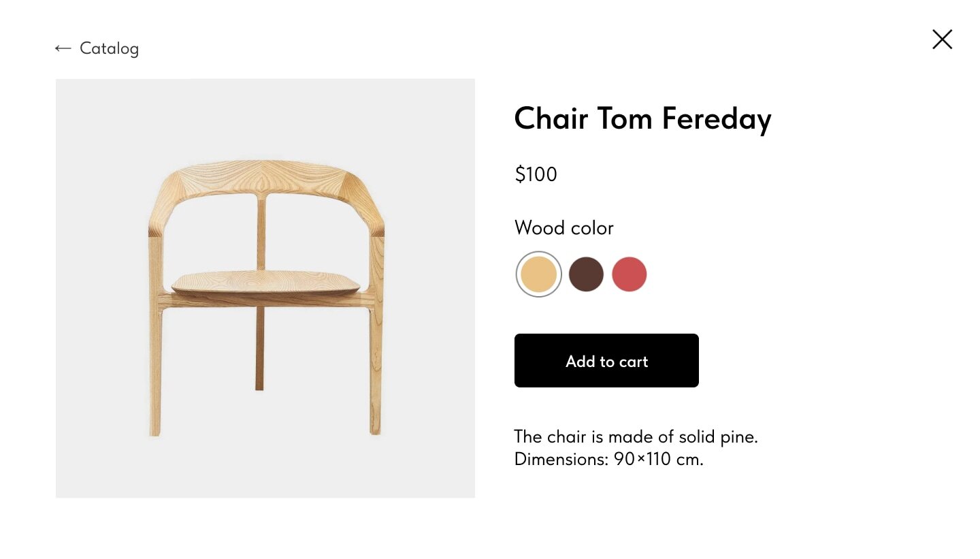This screenshot has height=559, width=980.
Task: Click the Wood color label
Action: (563, 227)
